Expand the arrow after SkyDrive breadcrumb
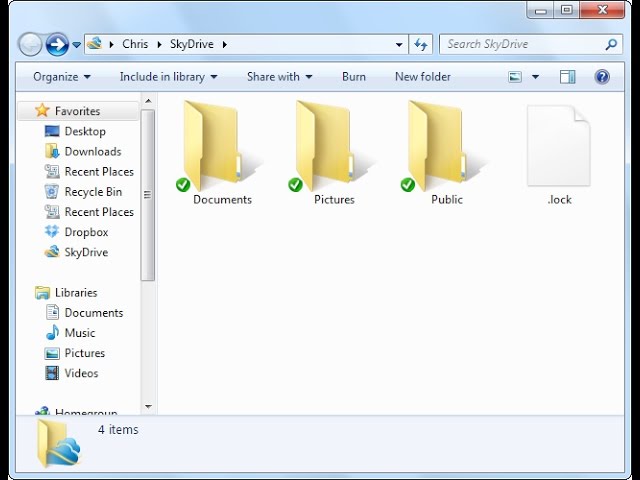The height and width of the screenshot is (480, 640). click(x=225, y=44)
